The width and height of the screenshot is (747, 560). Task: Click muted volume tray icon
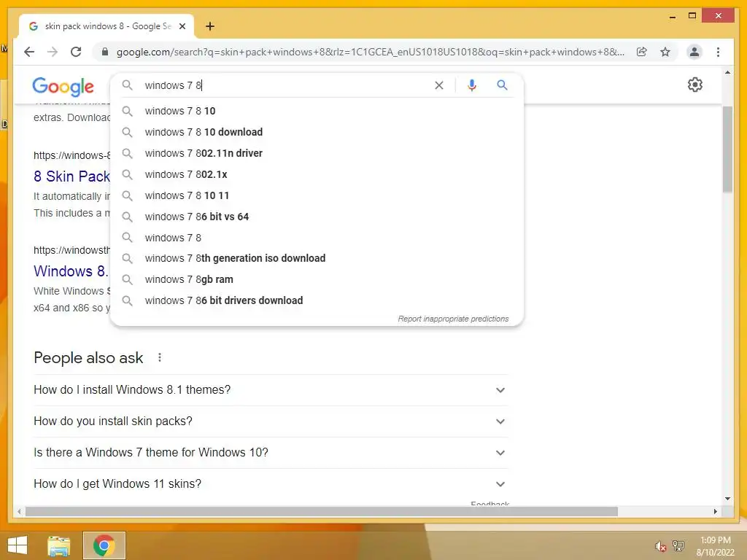coord(660,545)
